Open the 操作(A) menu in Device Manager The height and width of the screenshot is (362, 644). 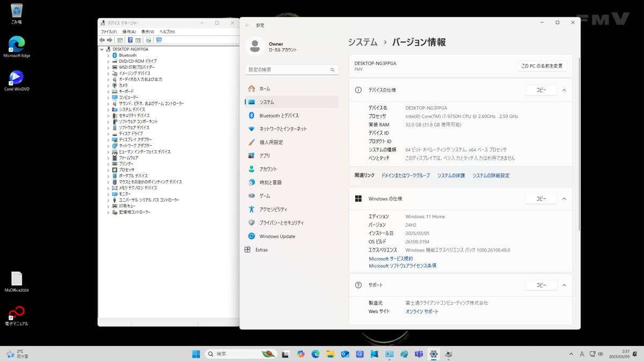129,32
